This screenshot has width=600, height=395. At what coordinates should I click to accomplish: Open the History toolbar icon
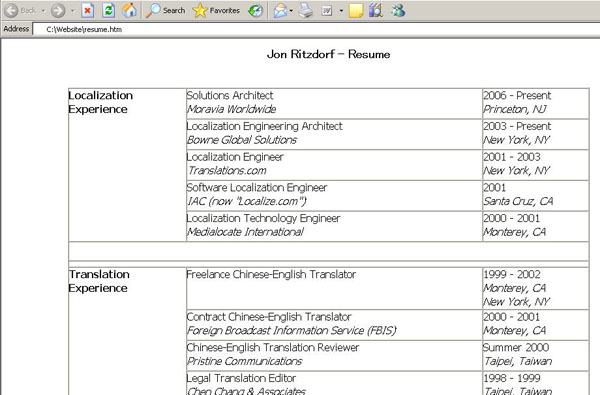coord(256,10)
